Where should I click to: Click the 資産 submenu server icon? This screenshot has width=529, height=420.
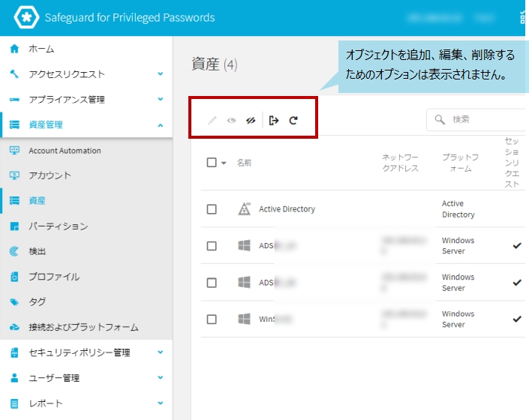(x=14, y=200)
